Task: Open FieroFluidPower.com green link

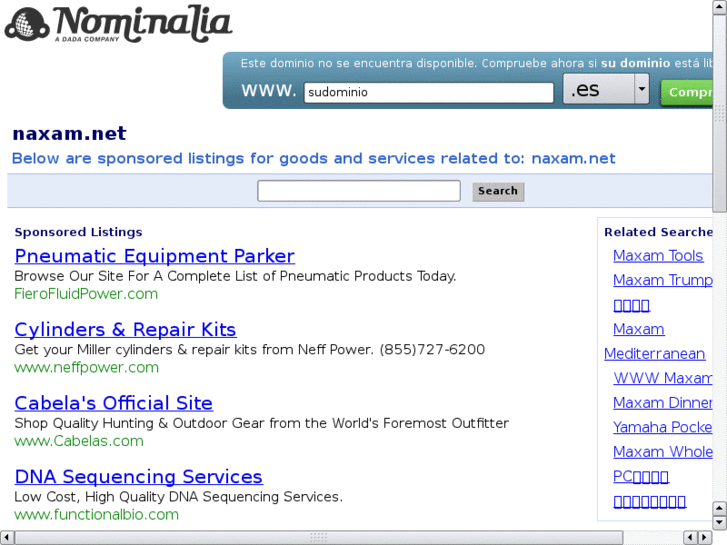Action: 86,294
